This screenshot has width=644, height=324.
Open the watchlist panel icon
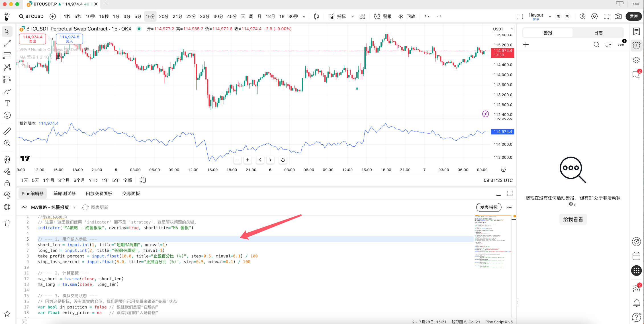coord(637,31)
